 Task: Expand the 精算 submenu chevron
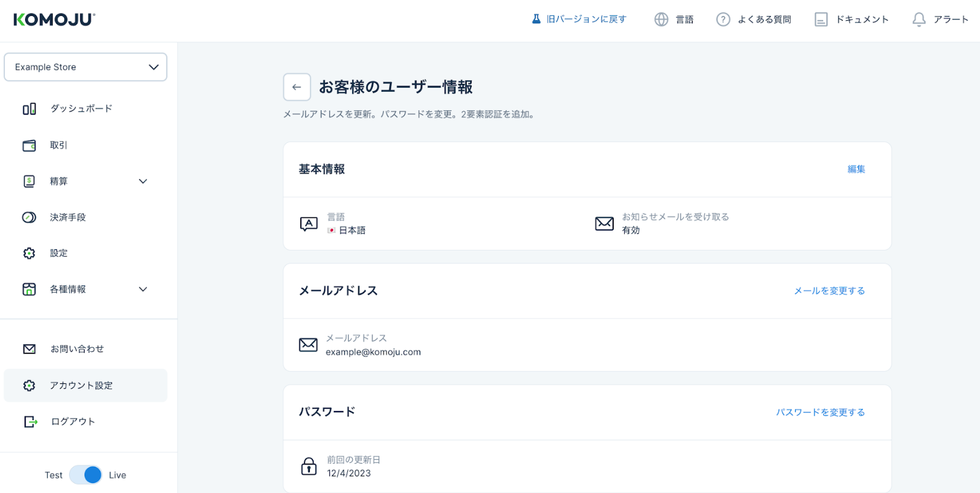(143, 181)
